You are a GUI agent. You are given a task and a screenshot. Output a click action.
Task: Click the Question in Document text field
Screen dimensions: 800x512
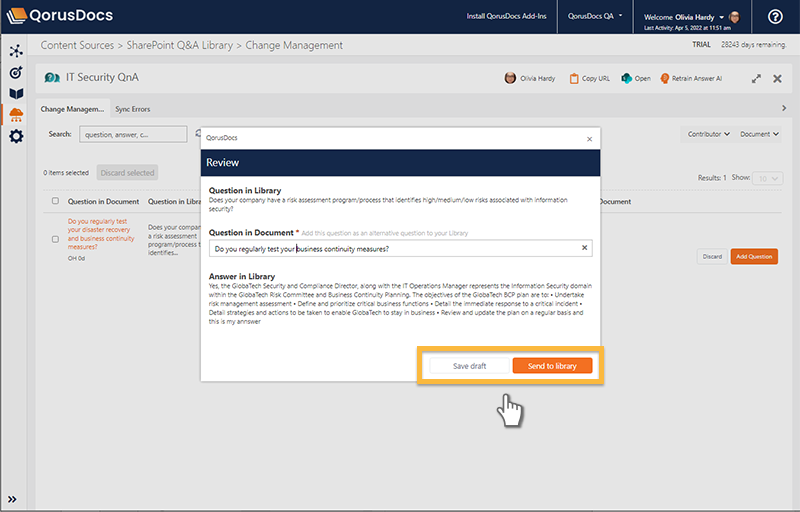[x=401, y=248]
